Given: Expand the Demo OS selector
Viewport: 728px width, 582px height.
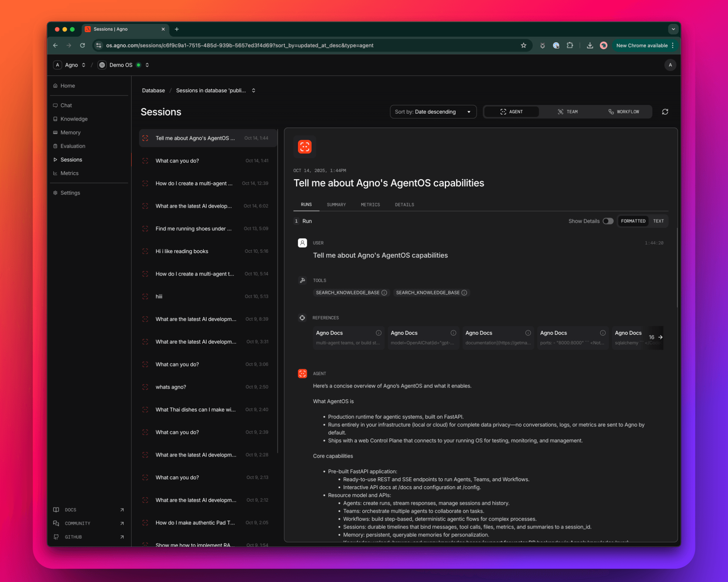Looking at the screenshot, I should [147, 65].
